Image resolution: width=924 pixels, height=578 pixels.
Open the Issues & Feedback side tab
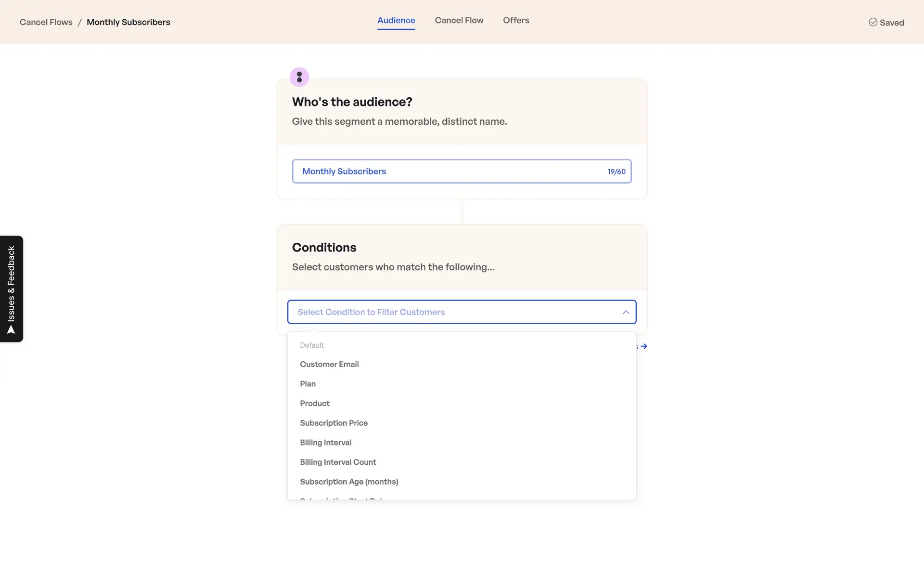coord(12,289)
